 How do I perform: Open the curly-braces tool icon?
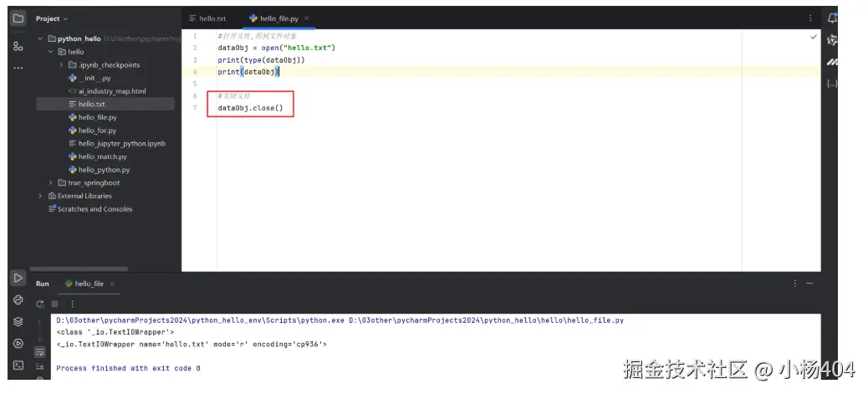tap(832, 84)
